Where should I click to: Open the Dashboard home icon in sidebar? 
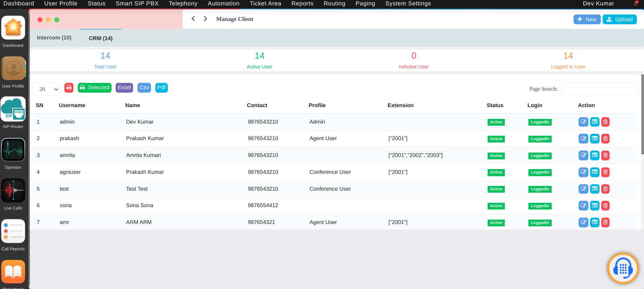tap(13, 28)
